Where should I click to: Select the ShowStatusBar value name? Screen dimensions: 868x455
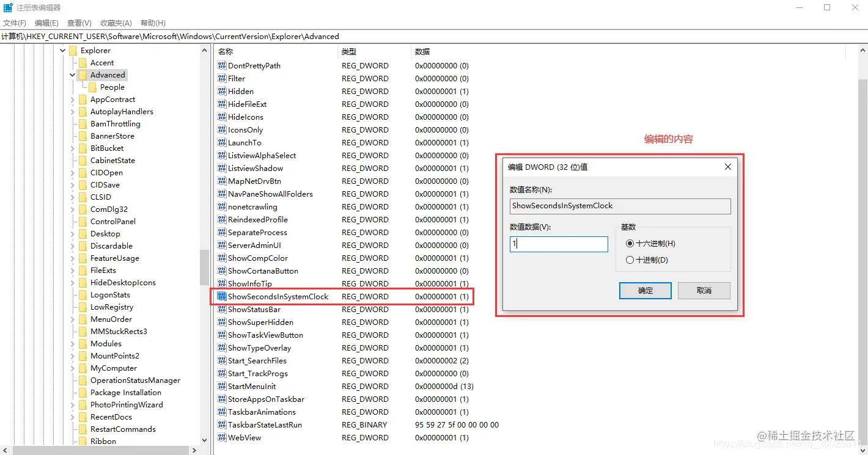click(254, 309)
